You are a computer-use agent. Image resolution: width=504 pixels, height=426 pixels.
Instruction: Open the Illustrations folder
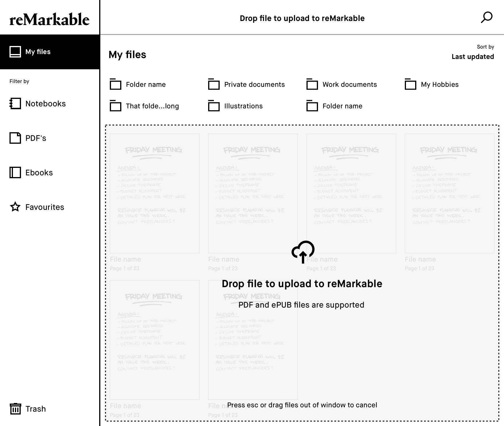[x=243, y=106]
